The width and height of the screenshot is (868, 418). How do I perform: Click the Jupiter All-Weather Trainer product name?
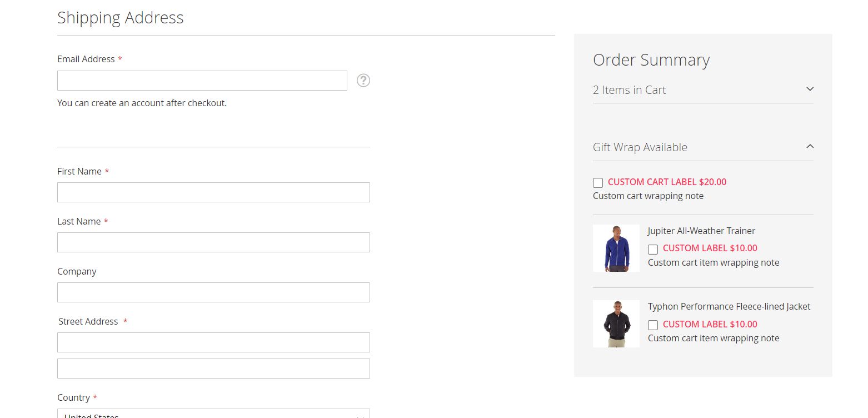point(701,231)
